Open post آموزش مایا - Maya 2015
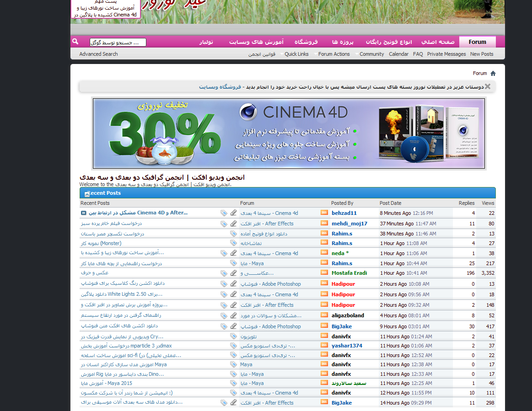Screen dimensions: 532x411 click(107, 383)
